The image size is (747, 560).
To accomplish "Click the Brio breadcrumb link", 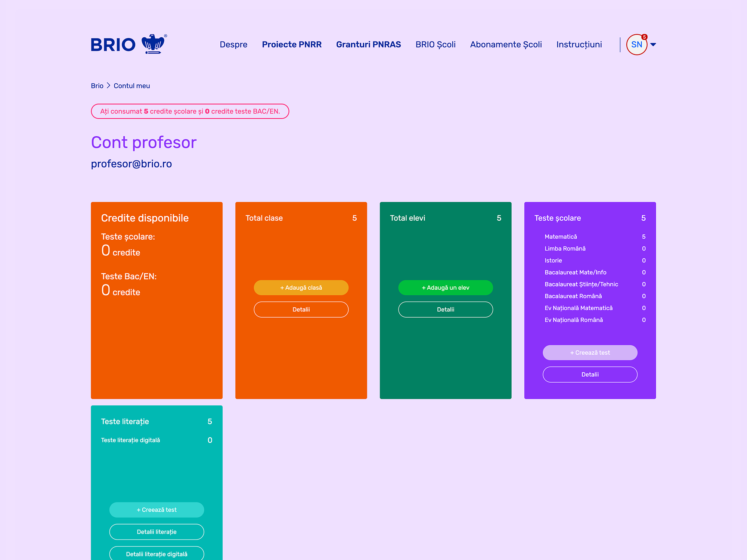I will 97,86.
